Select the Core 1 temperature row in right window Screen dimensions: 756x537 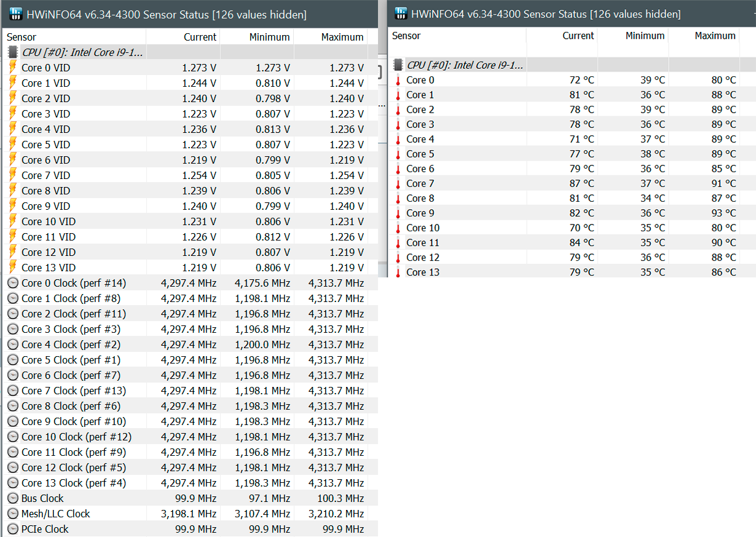[572, 95]
